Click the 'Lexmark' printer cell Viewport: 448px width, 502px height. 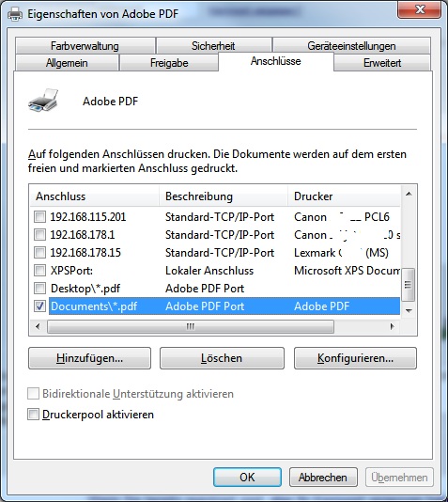(x=341, y=253)
